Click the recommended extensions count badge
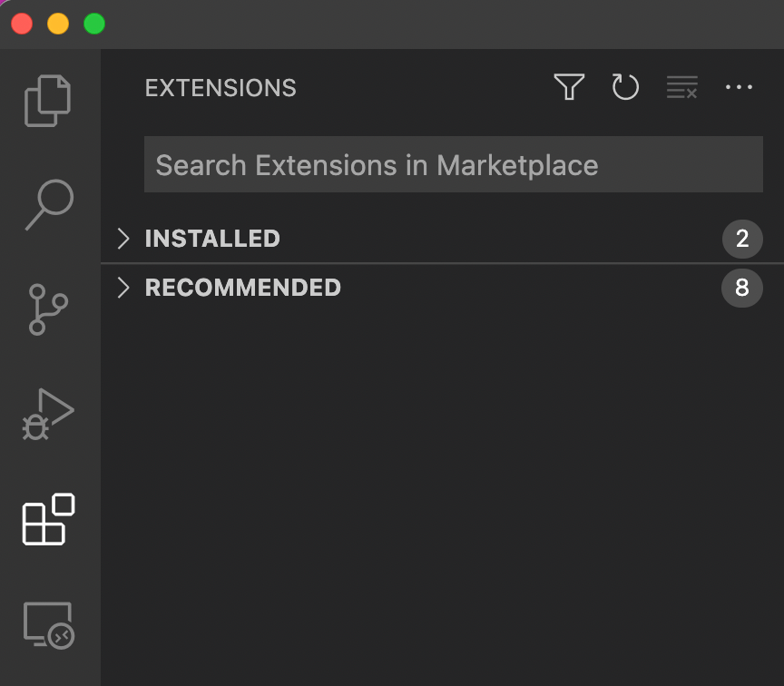This screenshot has height=686, width=784. 742,288
